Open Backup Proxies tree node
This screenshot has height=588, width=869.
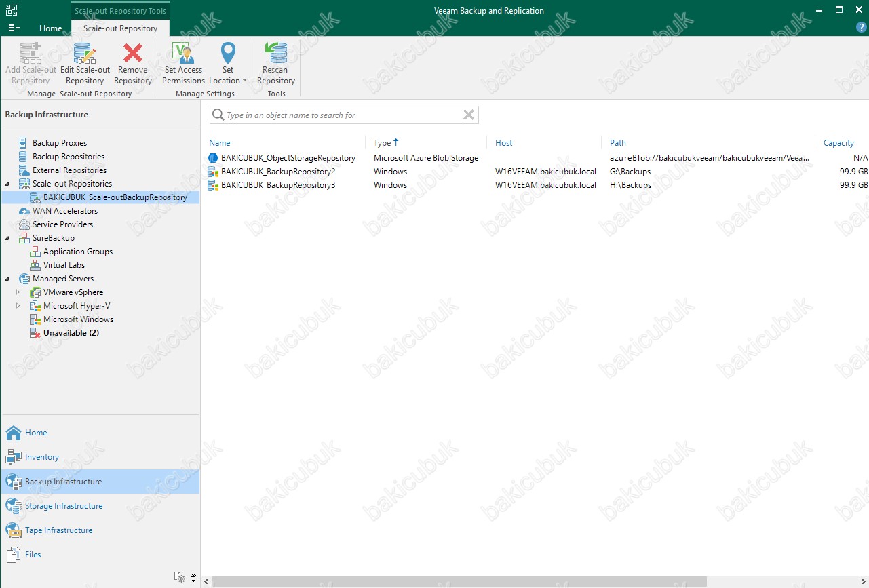click(60, 143)
